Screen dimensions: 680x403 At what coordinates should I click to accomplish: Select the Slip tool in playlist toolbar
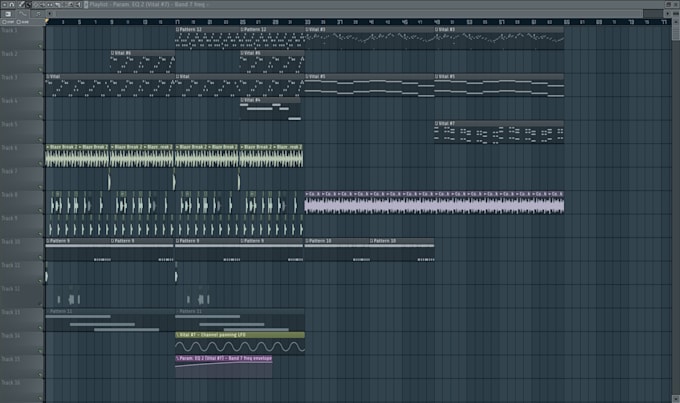tap(50, 5)
